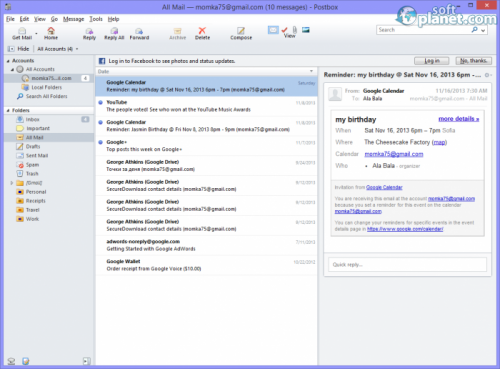Click Reply All in the toolbar

click(114, 33)
